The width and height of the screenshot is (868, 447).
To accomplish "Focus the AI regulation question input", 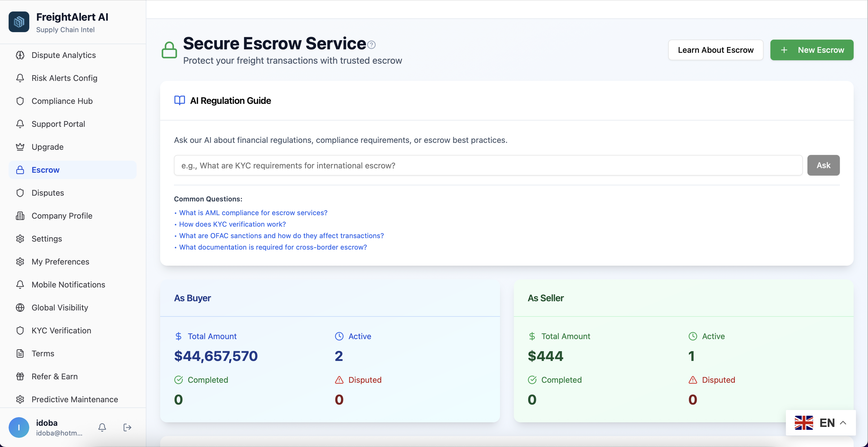I will 488,165.
